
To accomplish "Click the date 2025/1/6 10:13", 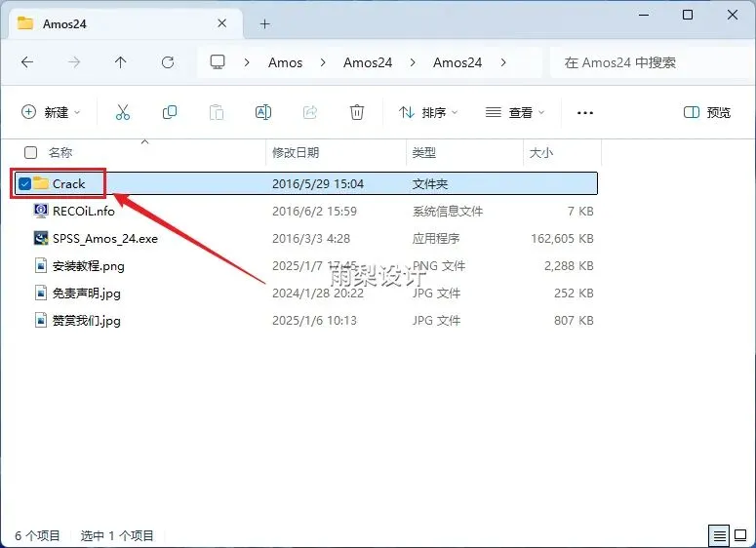I will coord(314,321).
